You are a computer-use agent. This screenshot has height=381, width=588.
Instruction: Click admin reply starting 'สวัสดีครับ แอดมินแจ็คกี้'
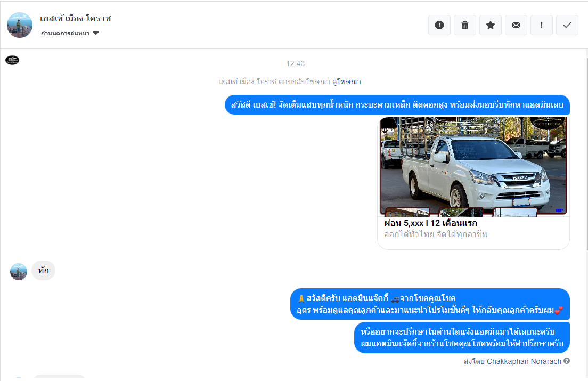[430, 304]
